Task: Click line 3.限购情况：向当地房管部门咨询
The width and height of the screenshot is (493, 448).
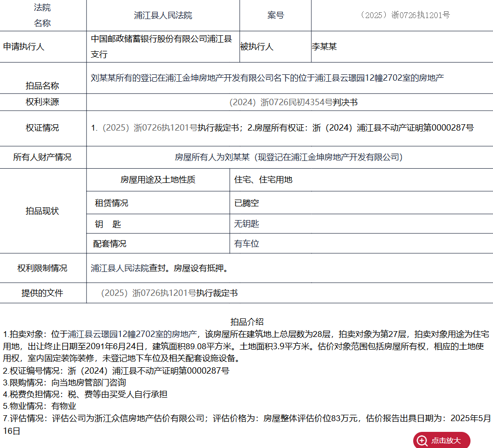Action: [65, 382]
